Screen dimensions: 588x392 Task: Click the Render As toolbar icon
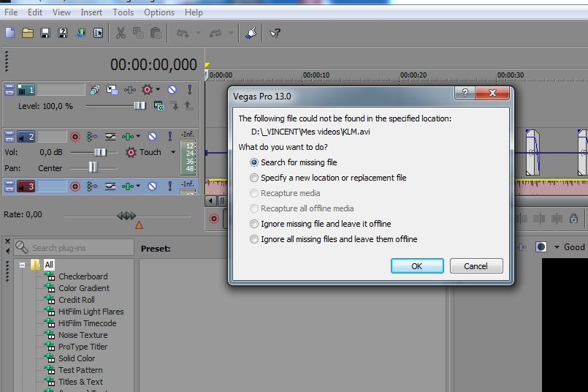tap(80, 33)
